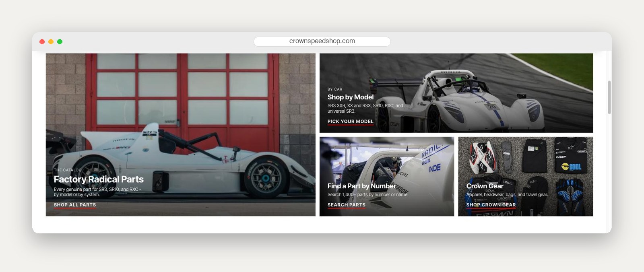Focus the crownspeedshop.com address bar
Viewport: 644px width, 272px height.
pyautogui.click(x=322, y=41)
